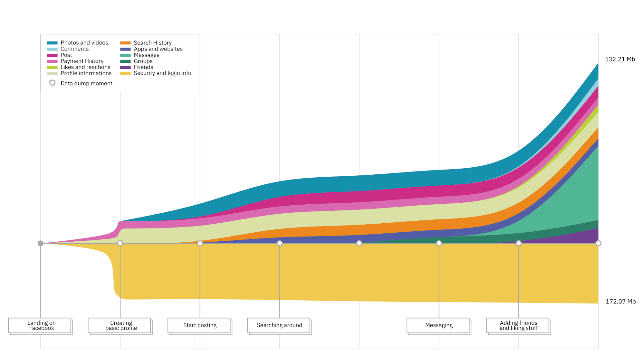Screen dimensions: 644x362
Task: Click the Post legend color swatch
Action: coord(52,55)
